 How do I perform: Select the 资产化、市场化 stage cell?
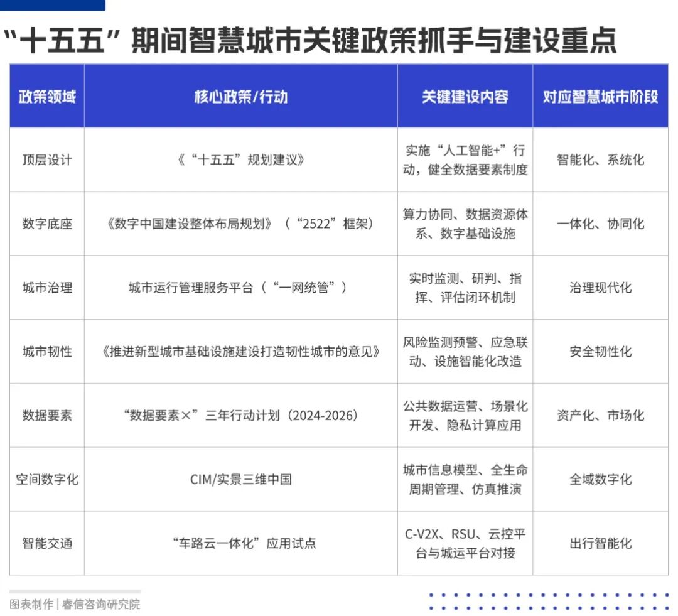[600, 416]
